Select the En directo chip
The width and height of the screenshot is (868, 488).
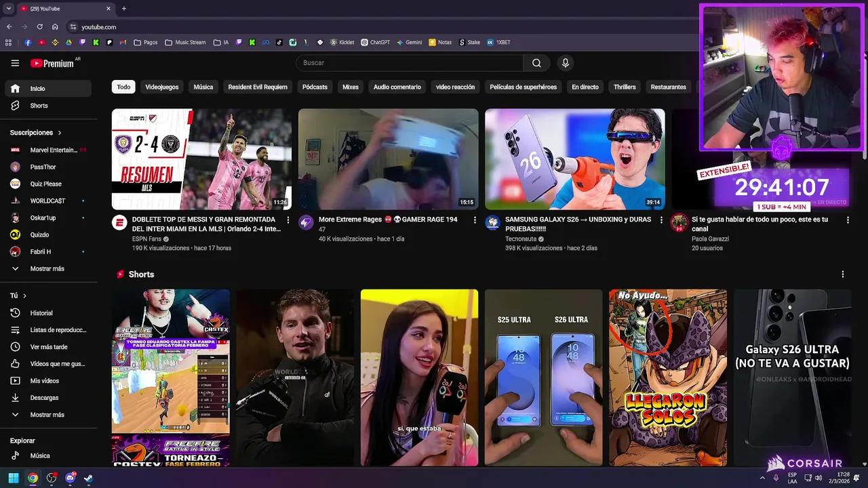(x=585, y=87)
